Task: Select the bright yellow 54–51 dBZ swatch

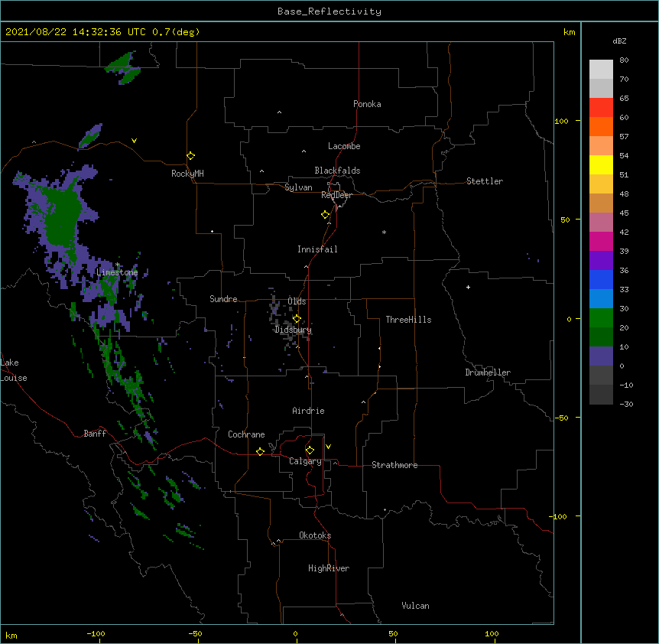Action: click(601, 164)
